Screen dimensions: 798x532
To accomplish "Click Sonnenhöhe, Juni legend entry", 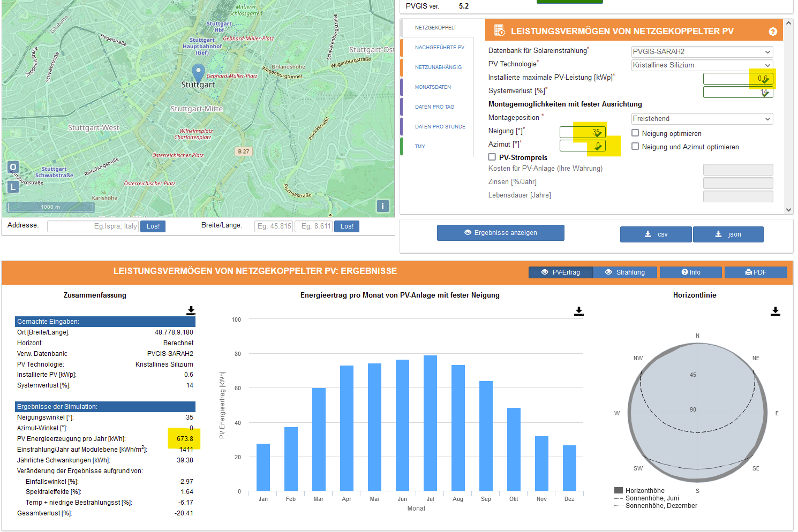I will [646, 498].
